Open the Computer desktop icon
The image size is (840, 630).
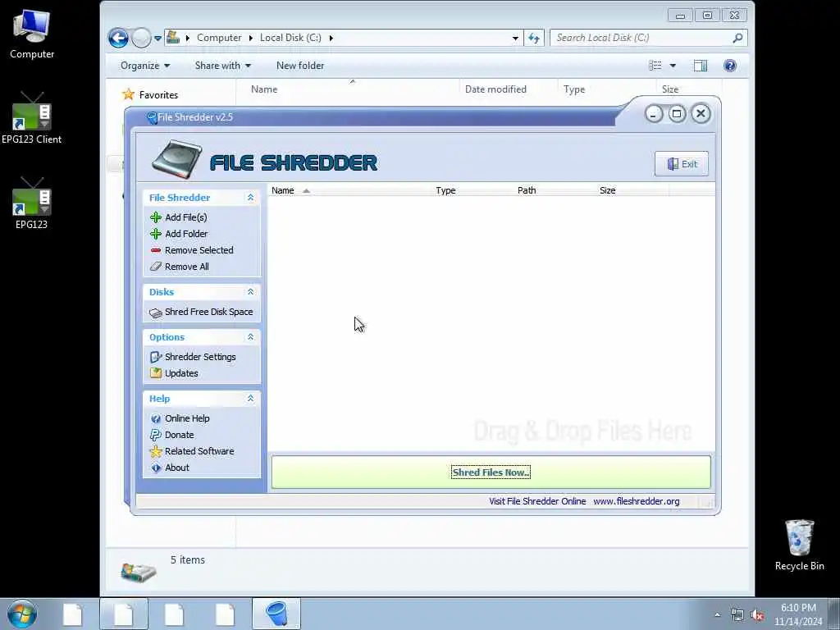(32, 34)
